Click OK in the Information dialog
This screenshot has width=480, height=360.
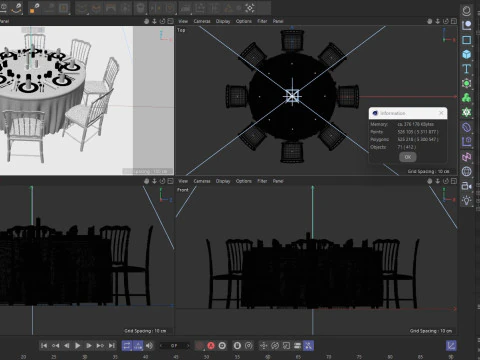pos(408,157)
